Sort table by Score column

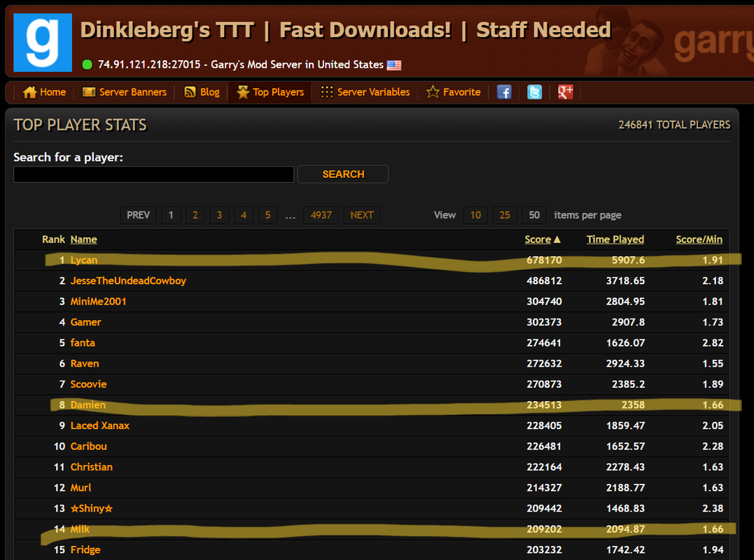point(538,239)
